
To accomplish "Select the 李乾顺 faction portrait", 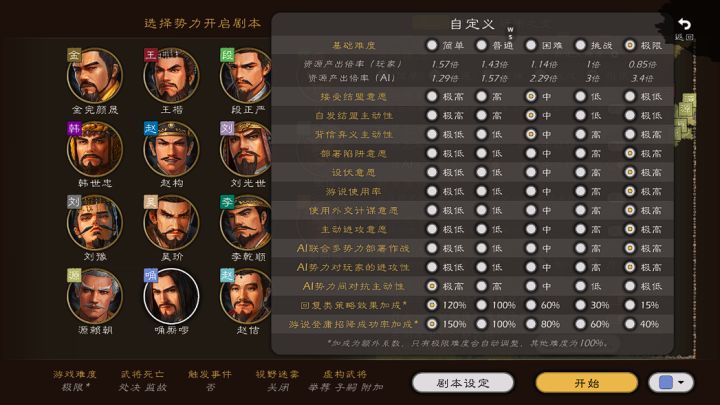I will pyautogui.click(x=246, y=223).
